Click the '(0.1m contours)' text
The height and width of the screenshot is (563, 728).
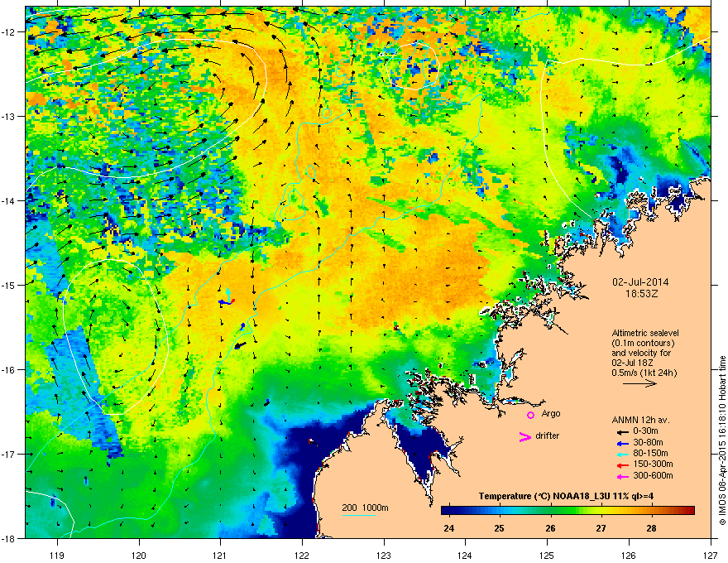coord(643,344)
